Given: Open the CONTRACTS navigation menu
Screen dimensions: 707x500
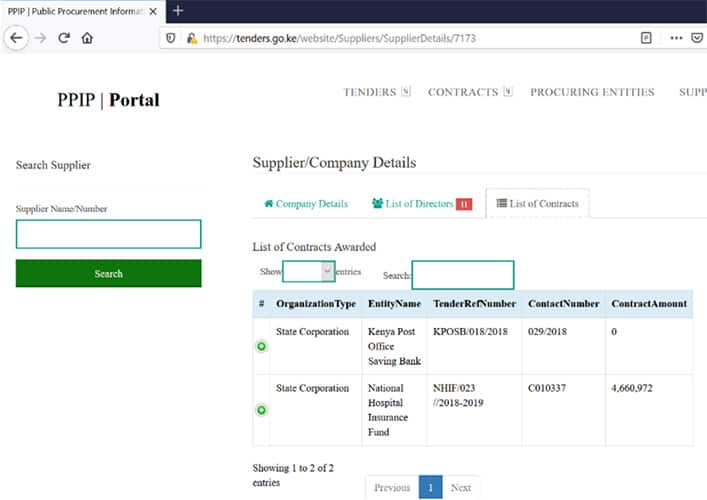Looking at the screenshot, I should pos(469,92).
